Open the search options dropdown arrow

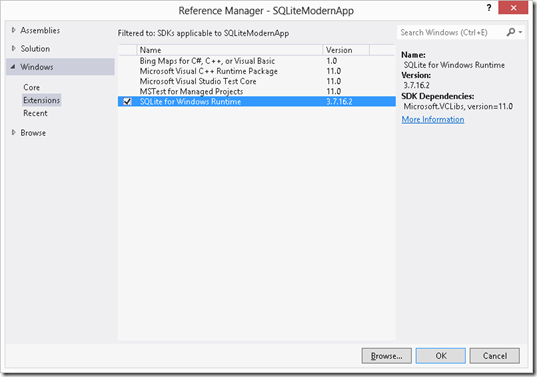pyautogui.click(x=521, y=32)
